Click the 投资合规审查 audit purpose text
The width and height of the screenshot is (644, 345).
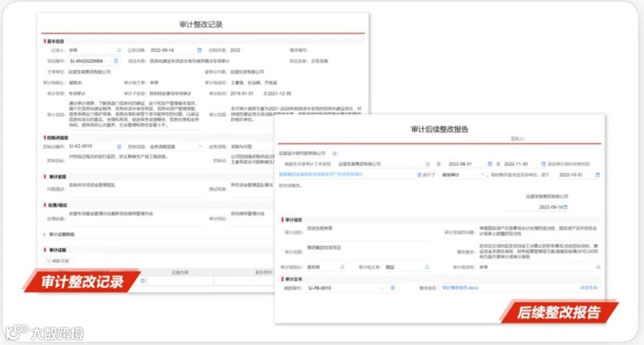(x=320, y=228)
